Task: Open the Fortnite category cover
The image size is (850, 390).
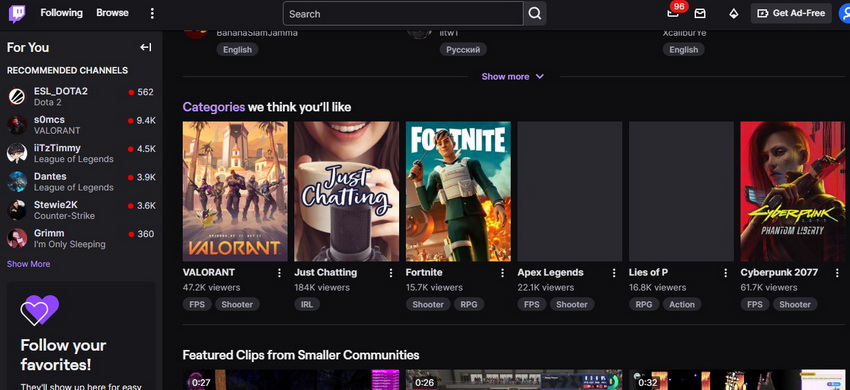Action: pyautogui.click(x=458, y=191)
